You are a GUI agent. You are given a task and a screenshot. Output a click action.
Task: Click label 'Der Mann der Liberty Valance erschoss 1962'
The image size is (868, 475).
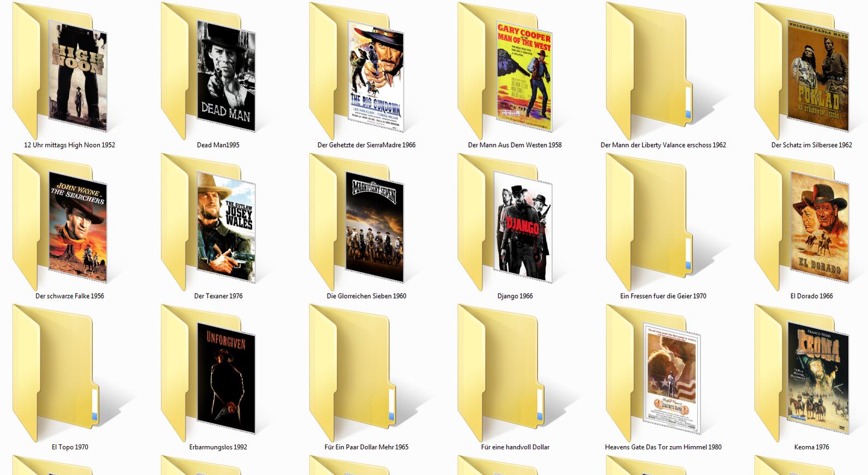point(663,145)
